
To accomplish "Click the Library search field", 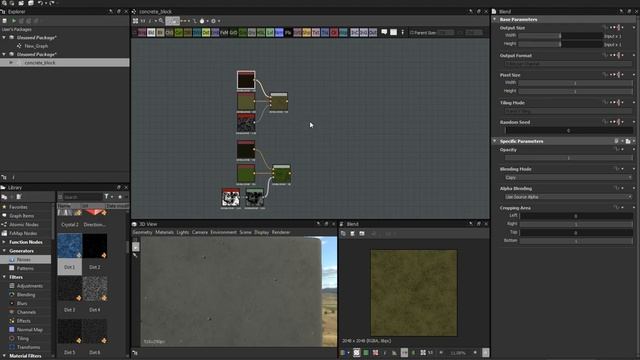I will tap(82, 197).
